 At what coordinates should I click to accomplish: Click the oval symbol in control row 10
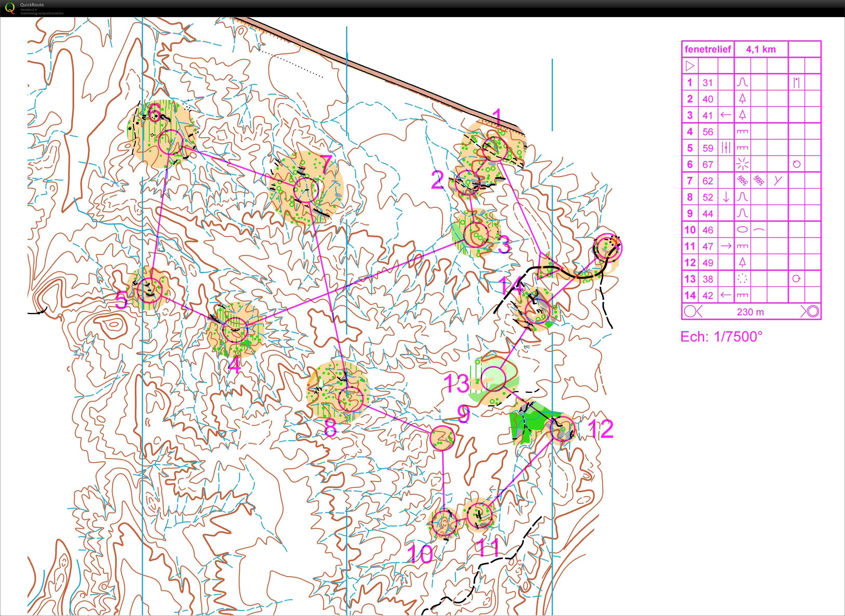click(x=743, y=230)
